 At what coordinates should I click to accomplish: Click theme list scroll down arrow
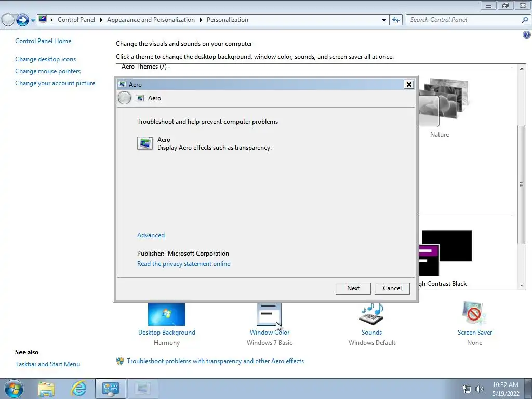[522, 285]
